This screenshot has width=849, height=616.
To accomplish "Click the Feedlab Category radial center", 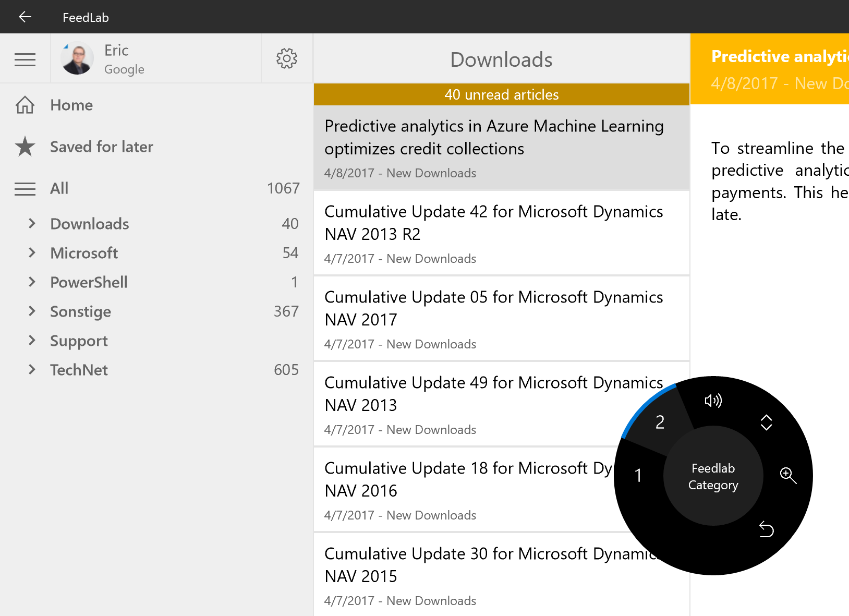I will coord(713,476).
